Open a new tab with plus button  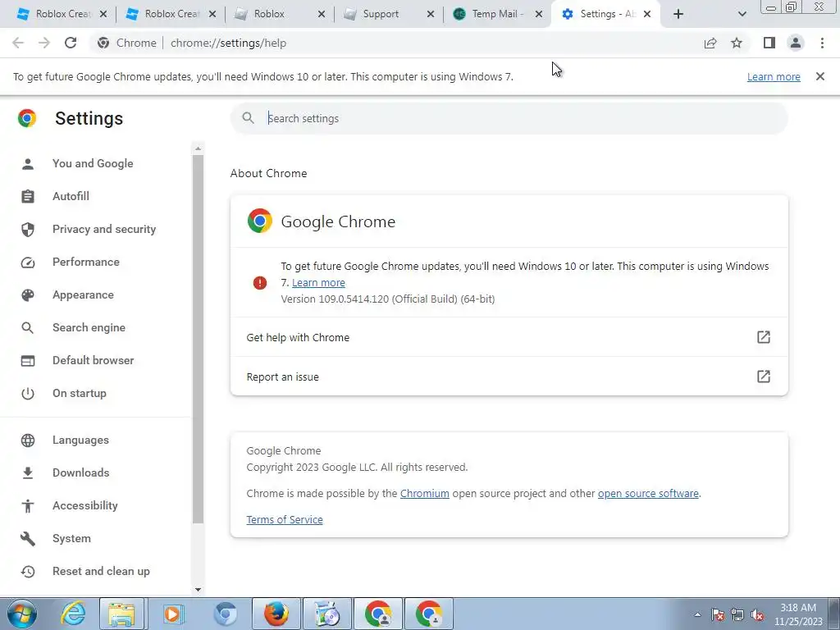678,14
